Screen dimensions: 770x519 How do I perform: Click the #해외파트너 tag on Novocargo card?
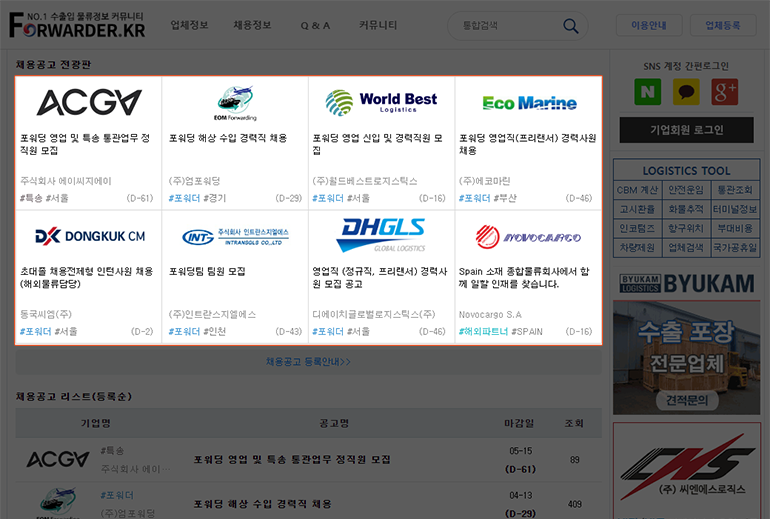(483, 331)
